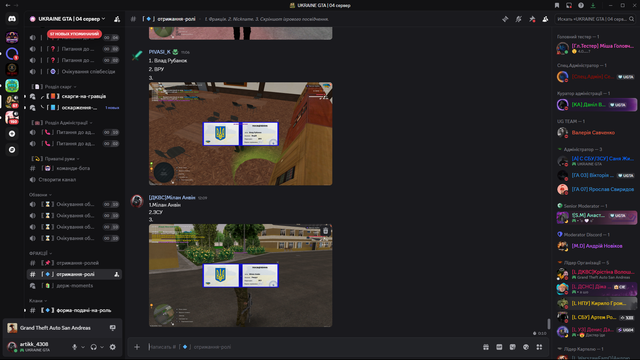The image size is (640, 360).
Task: Click Створити канал voice channel
Action: point(75,180)
